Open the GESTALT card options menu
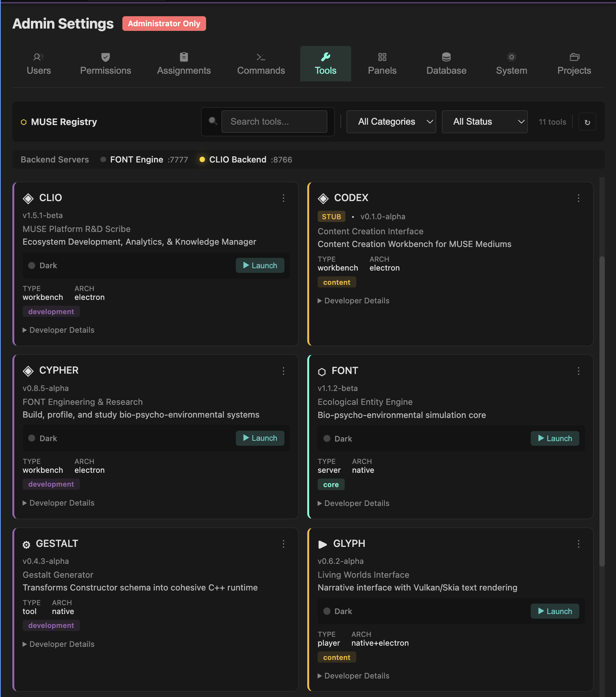The width and height of the screenshot is (616, 697). click(284, 544)
